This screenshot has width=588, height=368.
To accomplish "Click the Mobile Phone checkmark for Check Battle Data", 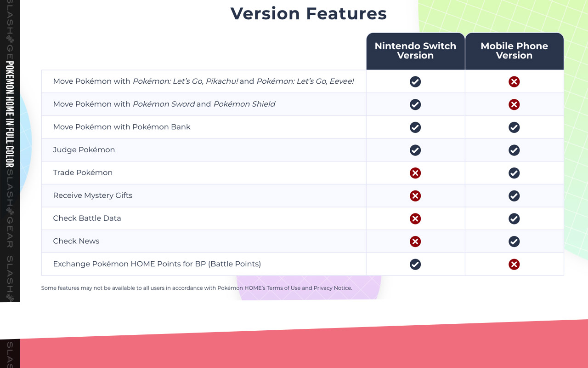I will click(514, 218).
